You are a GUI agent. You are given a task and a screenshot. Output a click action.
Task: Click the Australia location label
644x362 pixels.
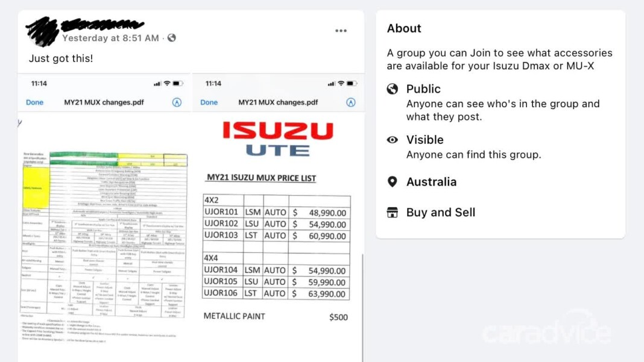point(431,182)
